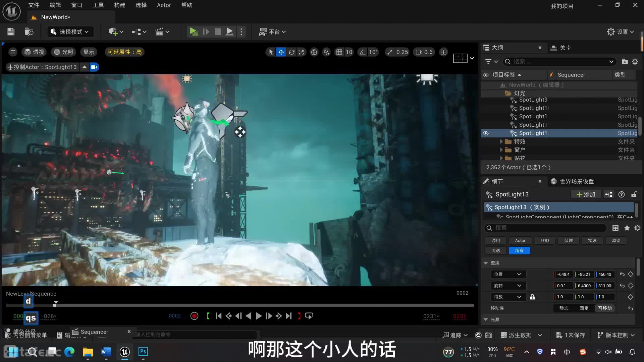This screenshot has height=362, width=644.
Task: Click the details panel search field
Action: tap(546, 228)
